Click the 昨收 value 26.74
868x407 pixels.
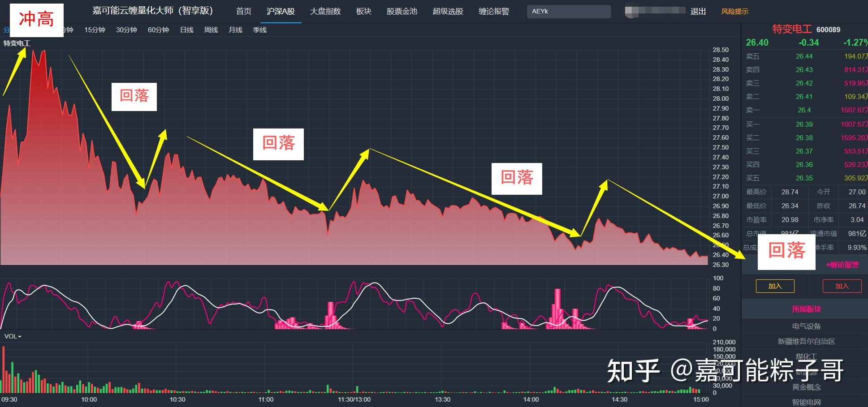coord(857,206)
